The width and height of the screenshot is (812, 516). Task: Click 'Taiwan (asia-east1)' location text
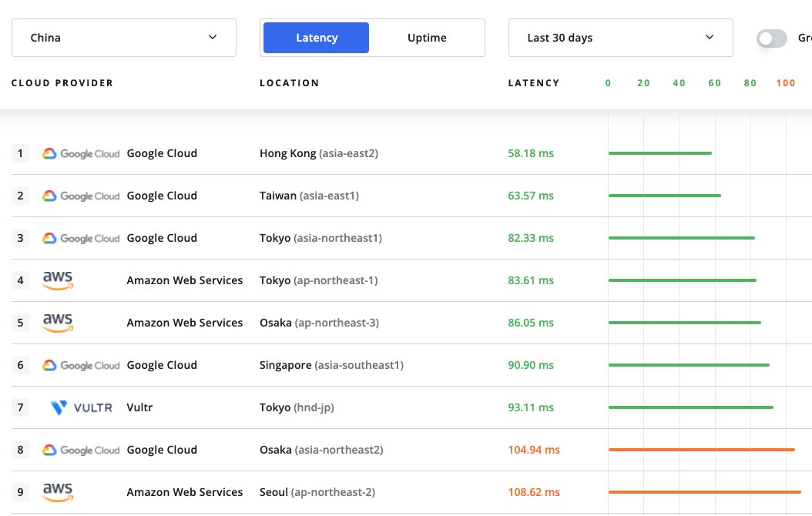(x=309, y=196)
